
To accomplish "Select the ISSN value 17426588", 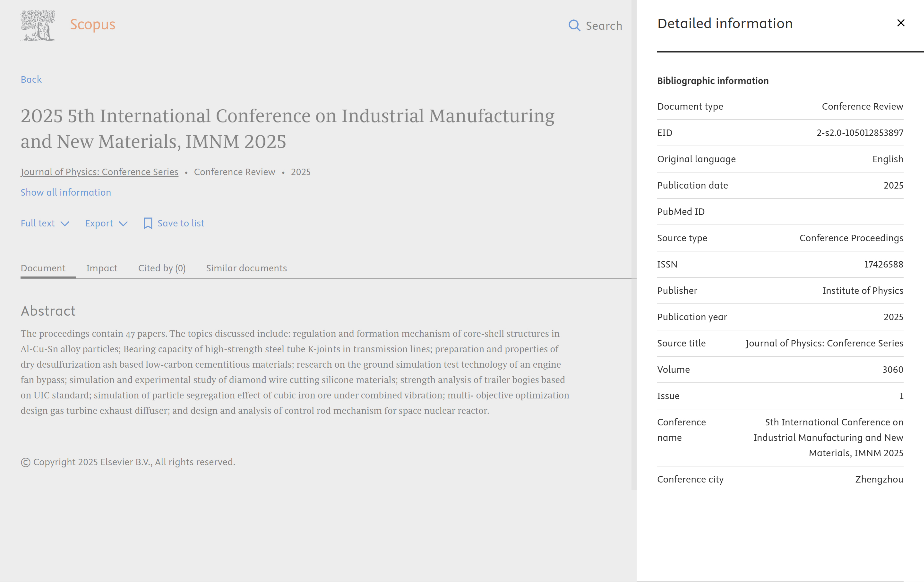I will pyautogui.click(x=884, y=264).
